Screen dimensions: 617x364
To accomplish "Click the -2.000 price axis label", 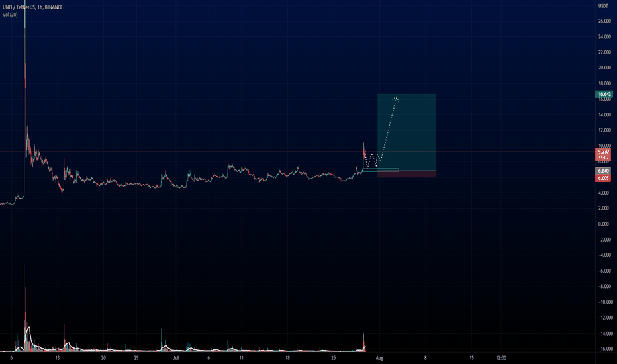I will tap(604, 240).
